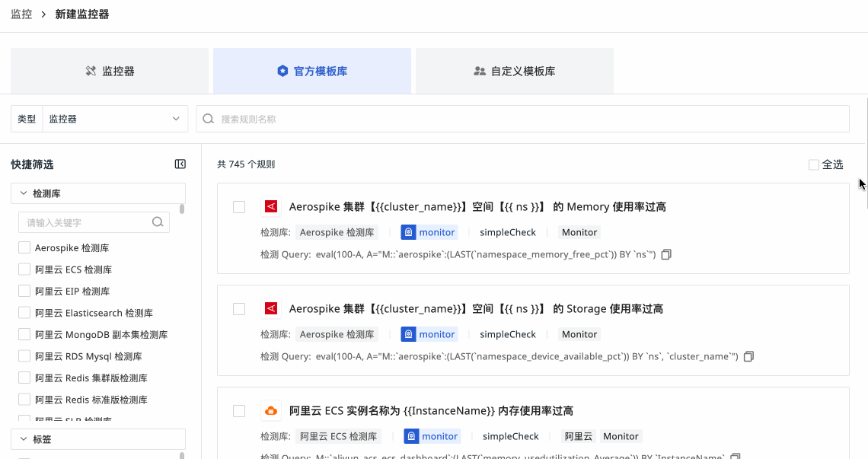Copy the namespace_device_available_pct detection query
The width and height of the screenshot is (868, 459).
[x=748, y=356]
